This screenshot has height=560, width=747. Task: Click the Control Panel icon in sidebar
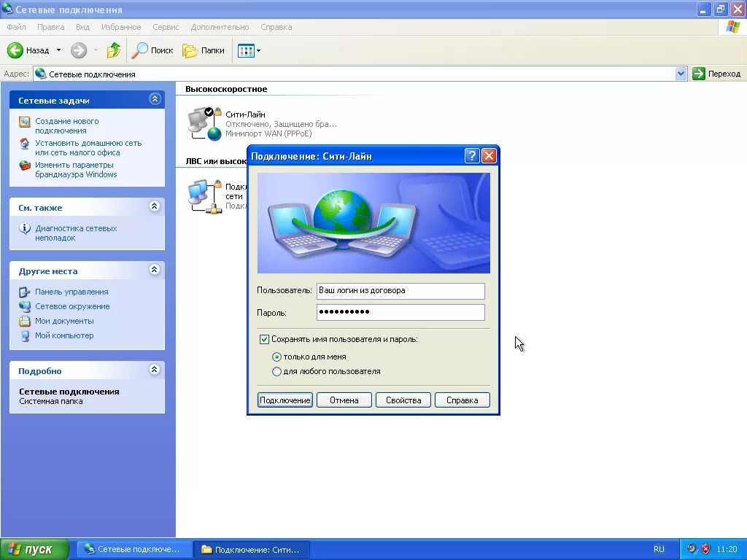[24, 292]
